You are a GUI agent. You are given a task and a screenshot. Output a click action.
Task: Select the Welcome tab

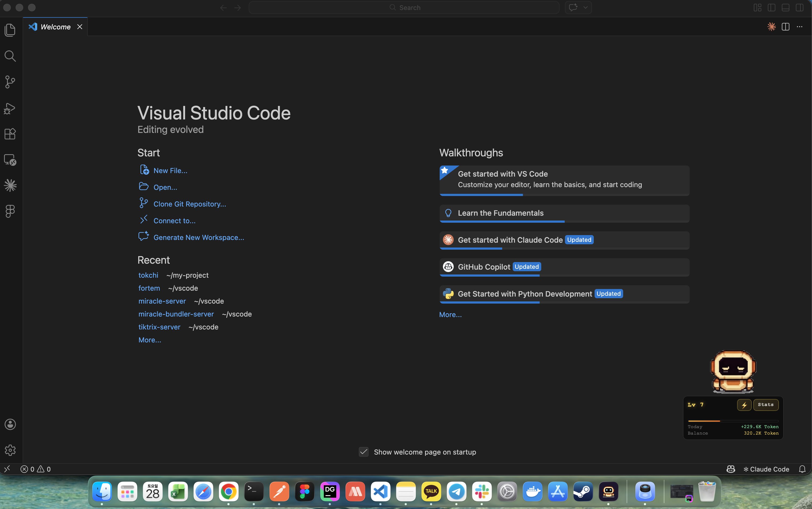tap(55, 27)
